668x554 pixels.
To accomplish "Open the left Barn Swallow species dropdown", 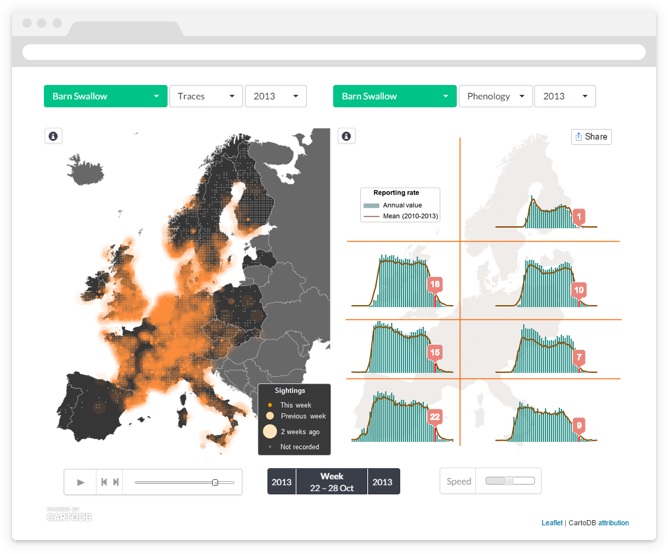I will pos(105,96).
